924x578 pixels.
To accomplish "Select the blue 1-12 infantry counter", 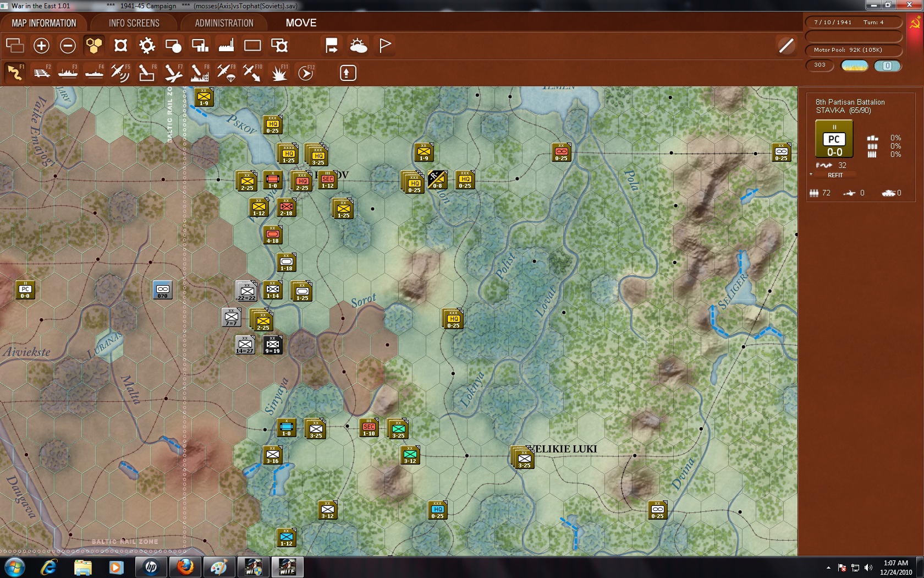I will click(287, 537).
